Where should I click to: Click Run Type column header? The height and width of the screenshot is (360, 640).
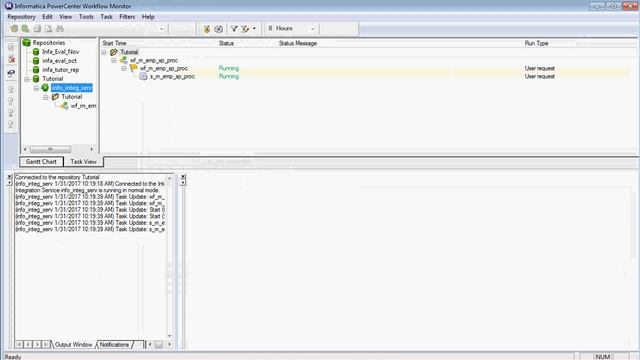[x=536, y=43]
